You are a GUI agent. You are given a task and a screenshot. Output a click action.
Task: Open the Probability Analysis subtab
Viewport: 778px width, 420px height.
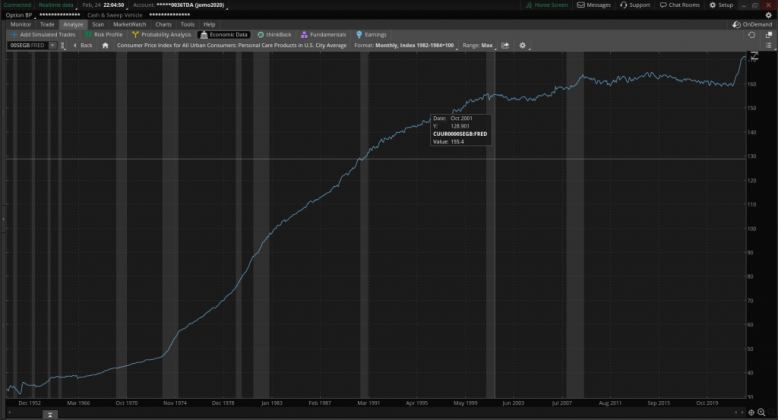pos(160,34)
